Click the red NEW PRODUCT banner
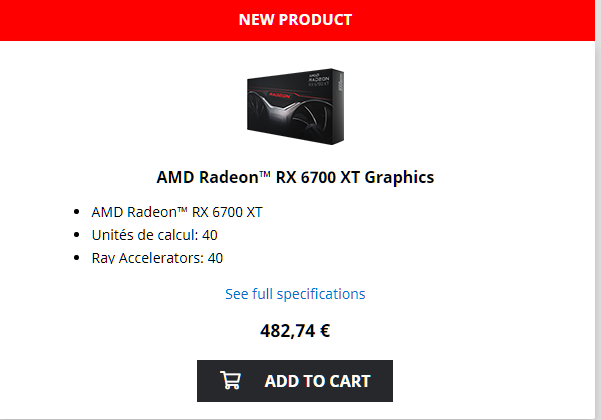Screen dimensions: 601x420 click(x=295, y=20)
